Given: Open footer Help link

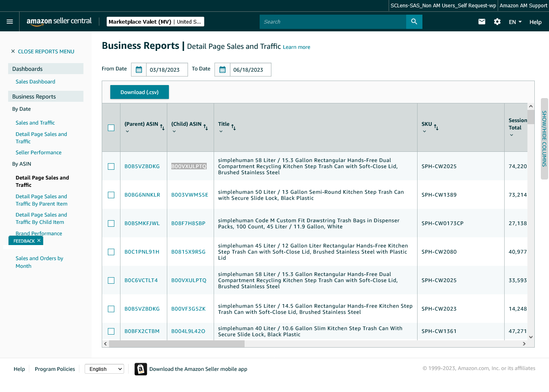Looking at the screenshot, I should (x=19, y=369).
